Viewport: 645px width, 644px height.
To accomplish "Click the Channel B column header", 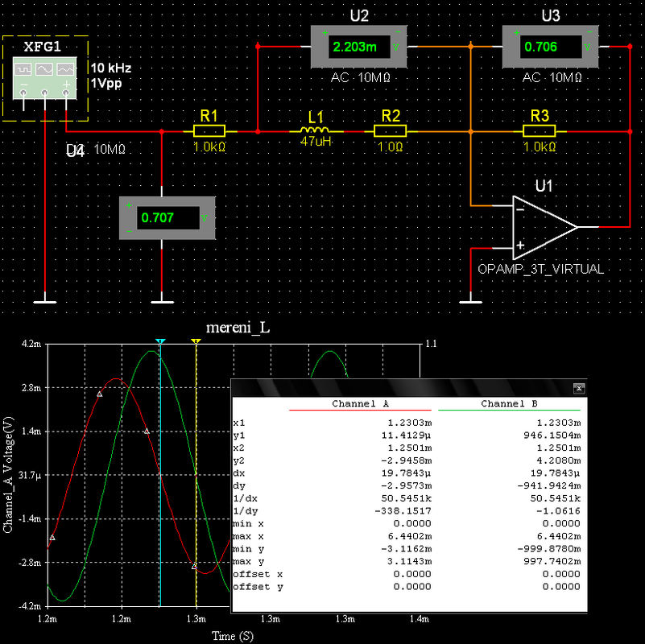I will pos(509,404).
